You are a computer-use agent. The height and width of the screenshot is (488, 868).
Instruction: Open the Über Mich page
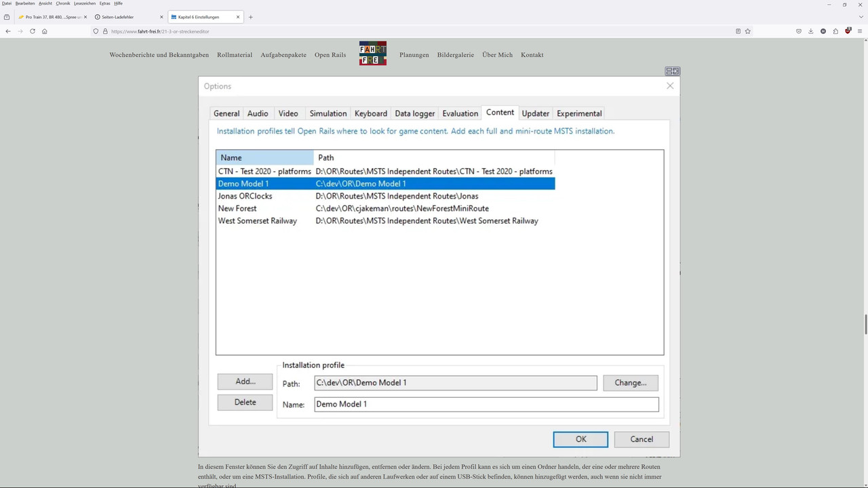498,55
